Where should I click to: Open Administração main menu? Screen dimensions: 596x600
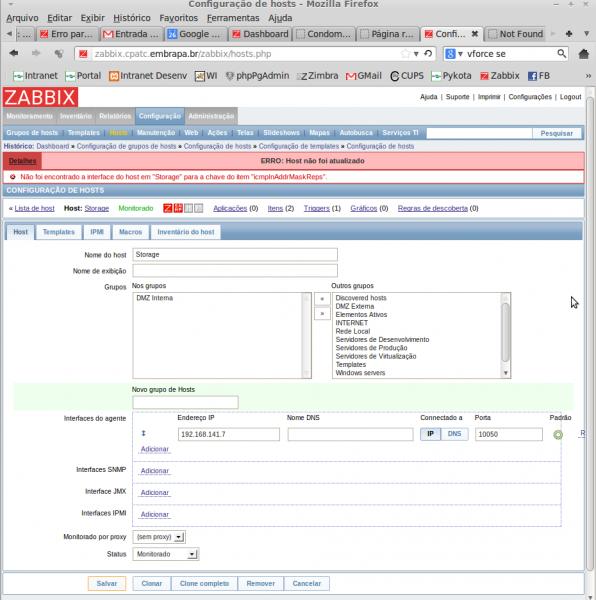(211, 116)
